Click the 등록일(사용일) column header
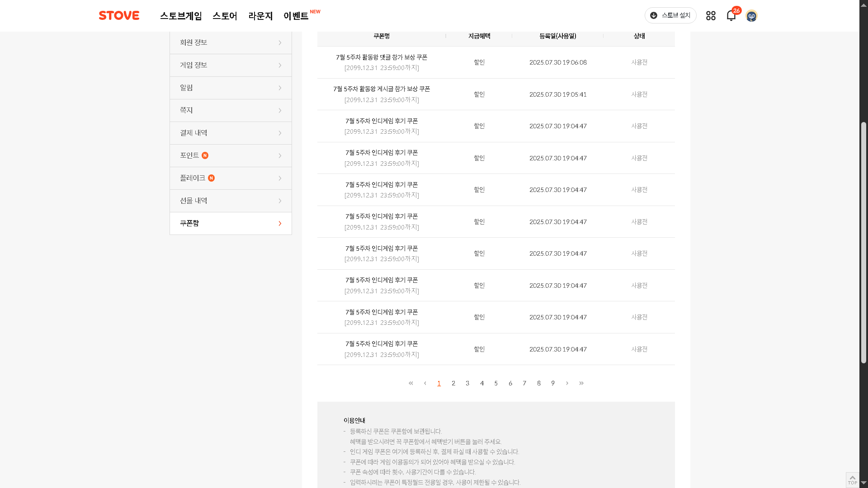Screen dimensions: 868x488 [x=558, y=36]
